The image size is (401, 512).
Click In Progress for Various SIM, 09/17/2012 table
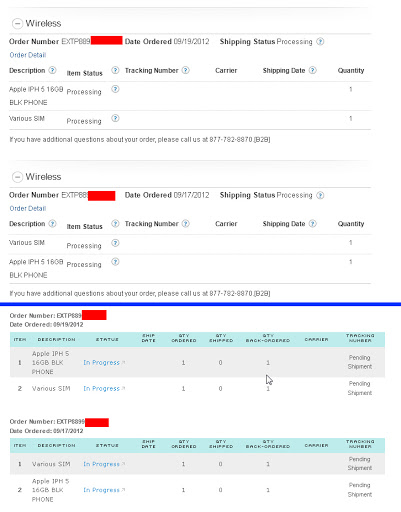101,464
